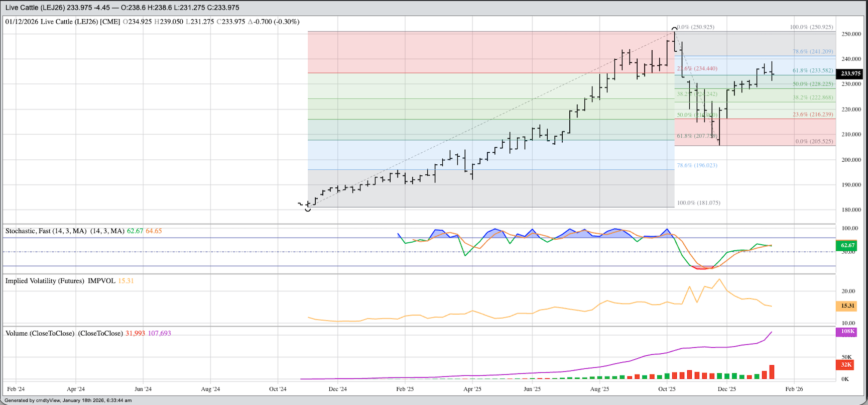Select the Fibonacci anchor at the chart low
The height and width of the screenshot is (405, 868).
[x=308, y=208]
